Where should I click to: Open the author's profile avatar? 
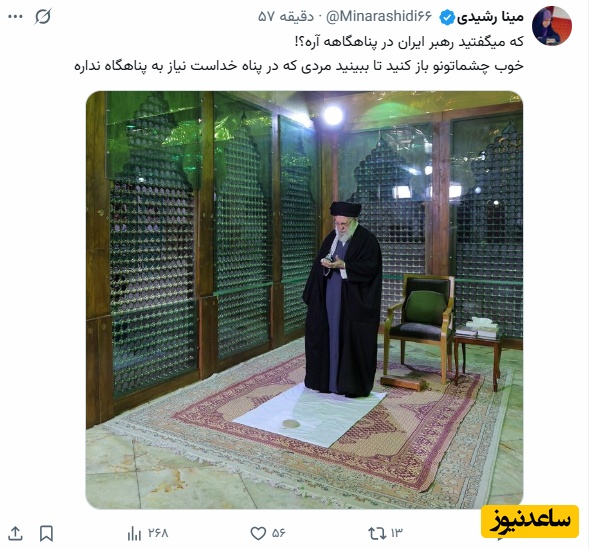552,26
